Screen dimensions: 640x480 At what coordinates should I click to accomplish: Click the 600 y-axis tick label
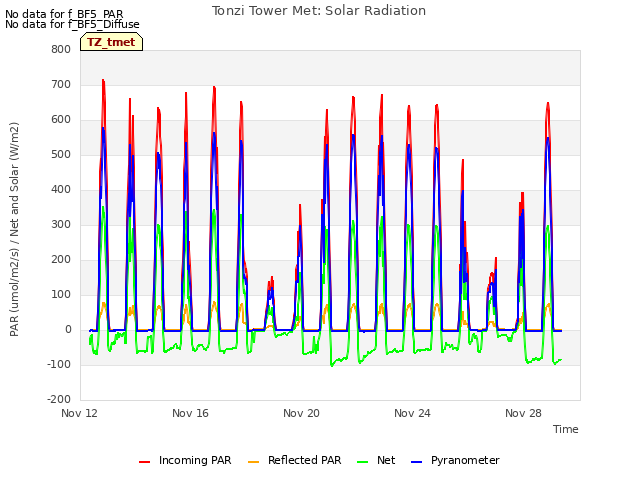tap(61, 120)
